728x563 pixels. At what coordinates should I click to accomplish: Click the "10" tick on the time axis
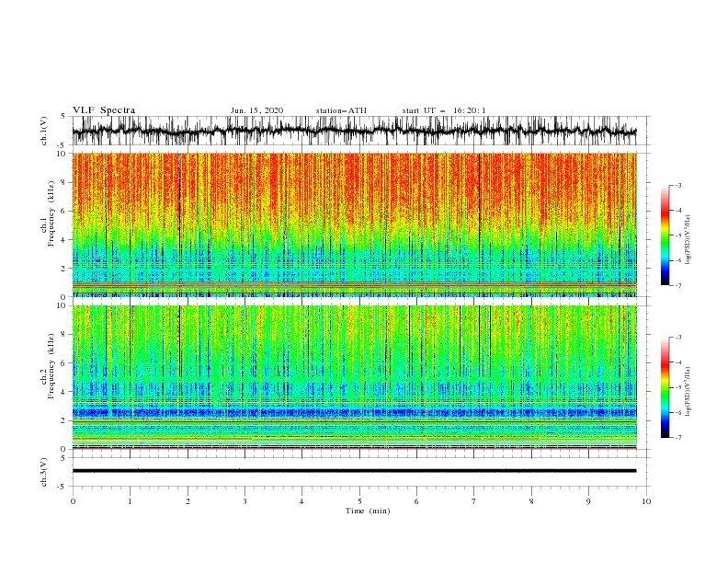pyautogui.click(x=646, y=501)
